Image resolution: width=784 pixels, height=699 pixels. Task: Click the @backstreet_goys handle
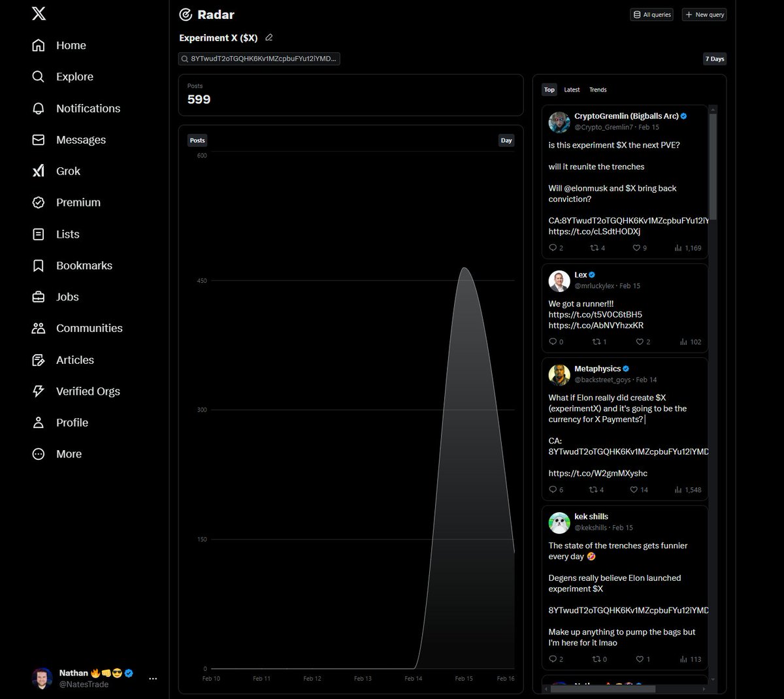[x=602, y=380]
